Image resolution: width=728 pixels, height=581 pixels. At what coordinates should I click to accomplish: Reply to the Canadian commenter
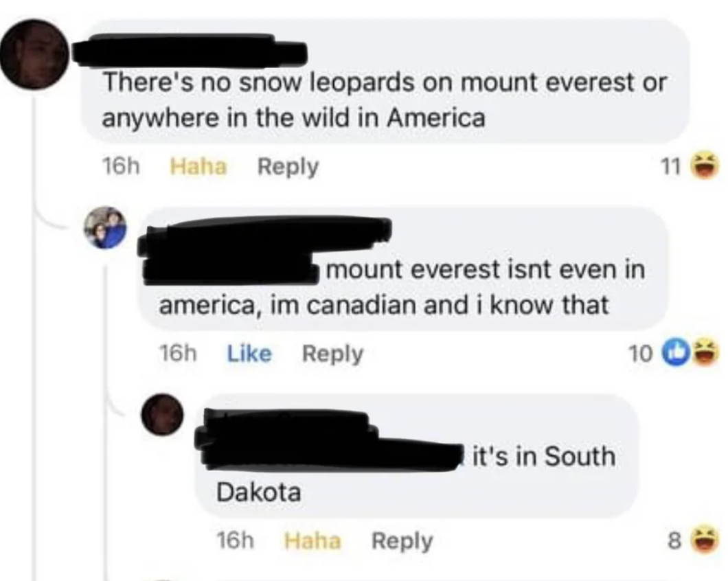coord(332,352)
